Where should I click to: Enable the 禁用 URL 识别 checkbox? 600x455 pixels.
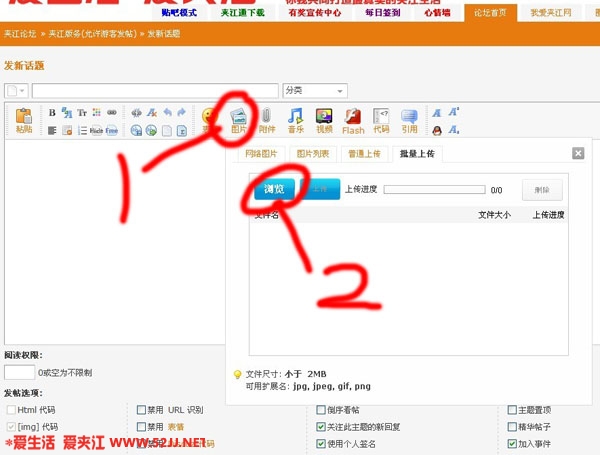coord(141,410)
